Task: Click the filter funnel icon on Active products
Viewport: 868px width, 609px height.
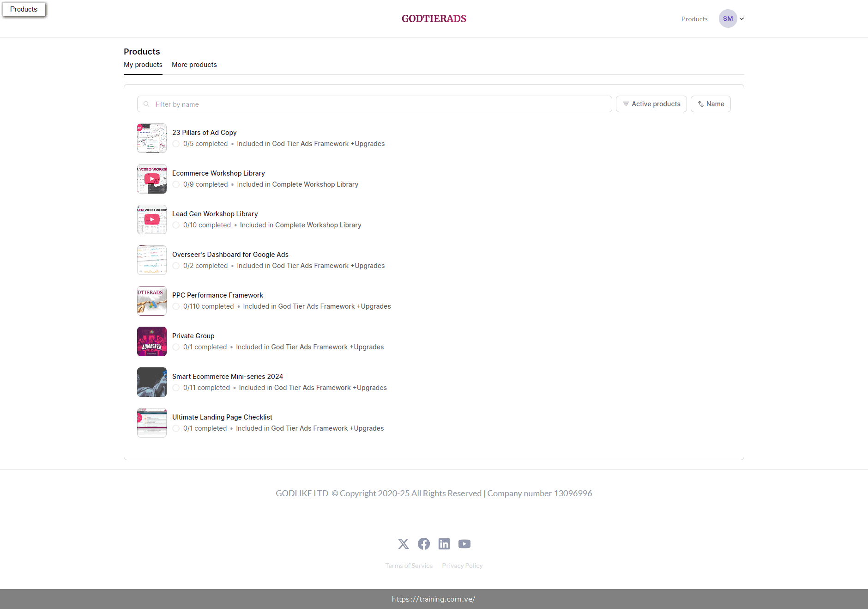Action: click(626, 104)
